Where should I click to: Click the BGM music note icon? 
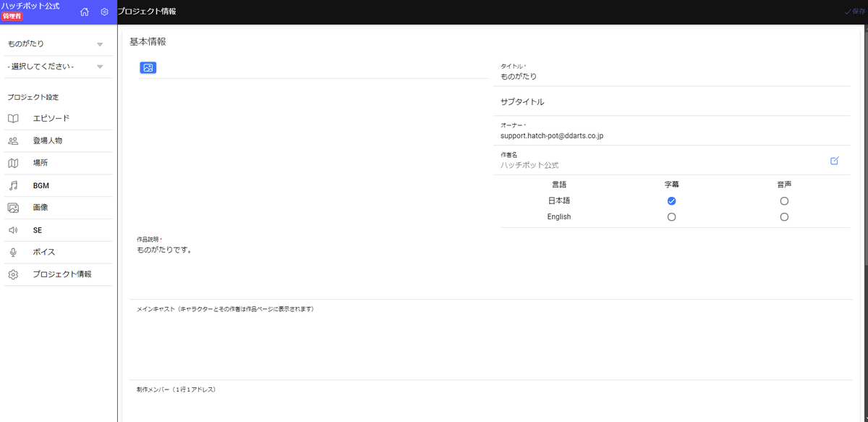13,185
